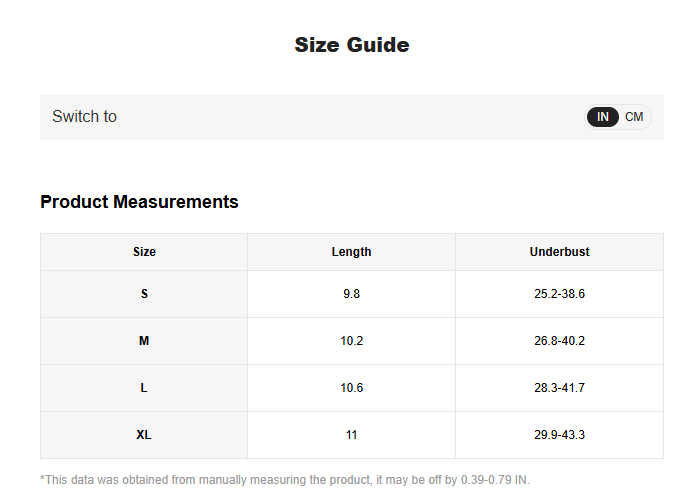Click the Underbust column header
The height and width of the screenshot is (501, 687).
(560, 252)
